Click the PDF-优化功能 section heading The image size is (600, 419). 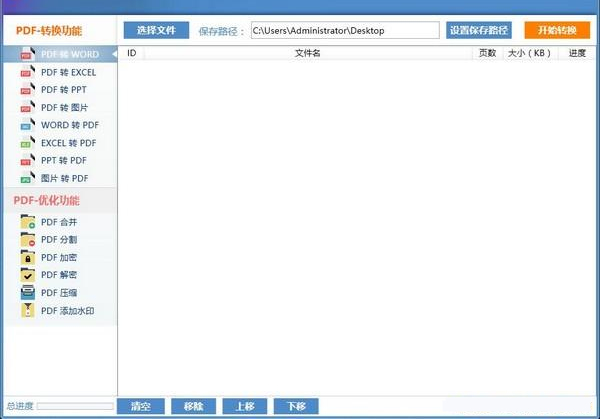(47, 201)
